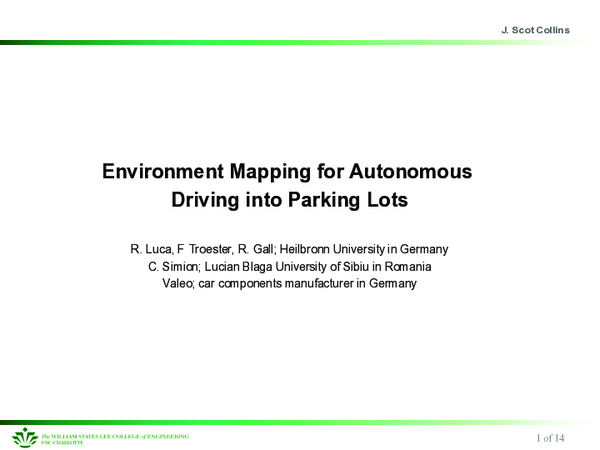Image resolution: width=600 pixels, height=450 pixels.
Task: Click the slide title 'Environment Mapping for Autonomous'
Action: pos(287,171)
